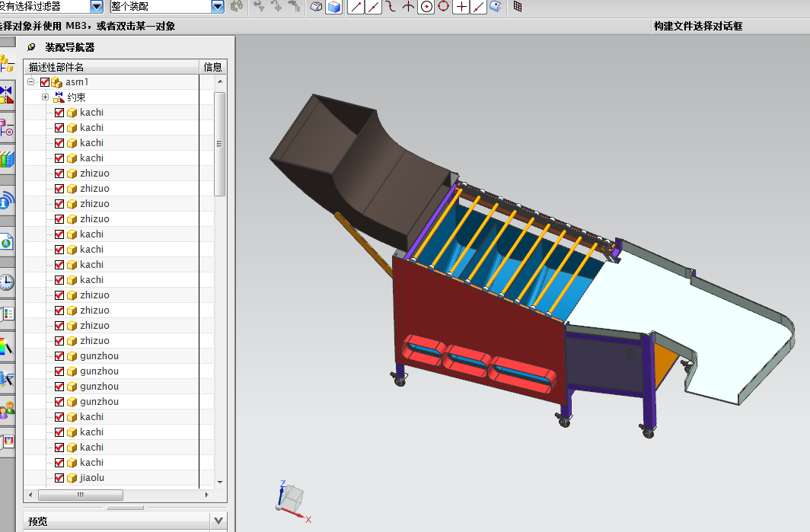Viewport: 810px width, 532px height.
Task: Click the 信息 column header
Action: 212,67
